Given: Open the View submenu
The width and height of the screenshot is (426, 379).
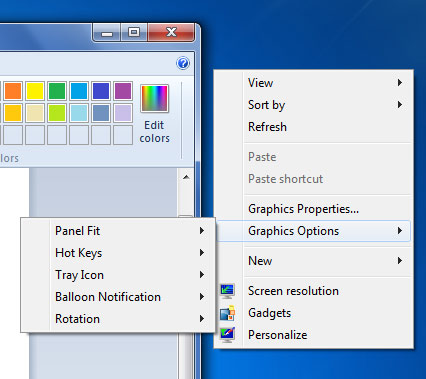Looking at the screenshot, I should pyautogui.click(x=313, y=83).
